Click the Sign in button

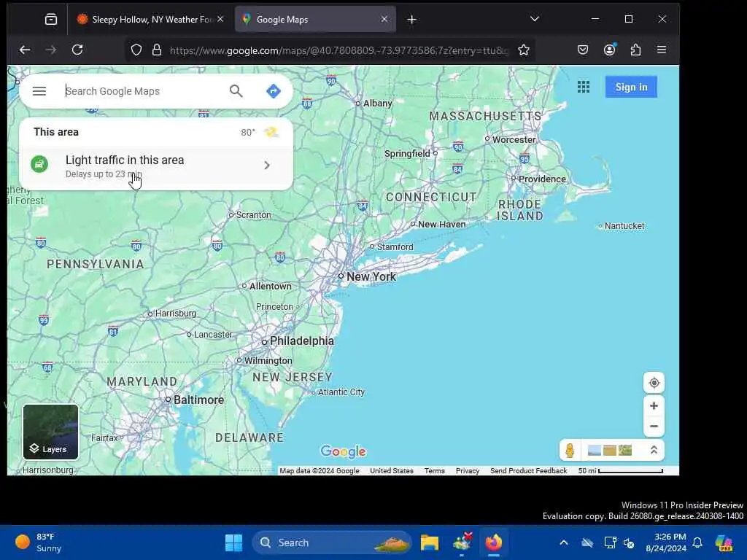coord(631,87)
